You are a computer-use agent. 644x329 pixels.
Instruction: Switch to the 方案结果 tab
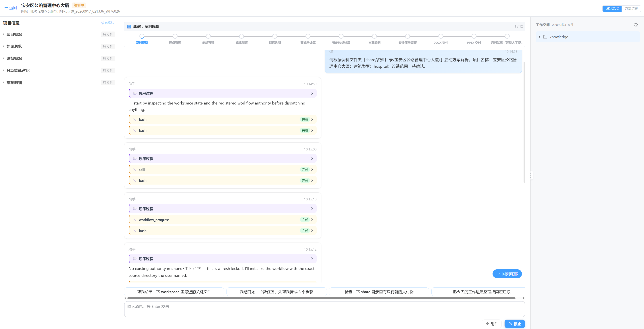pyautogui.click(x=631, y=9)
